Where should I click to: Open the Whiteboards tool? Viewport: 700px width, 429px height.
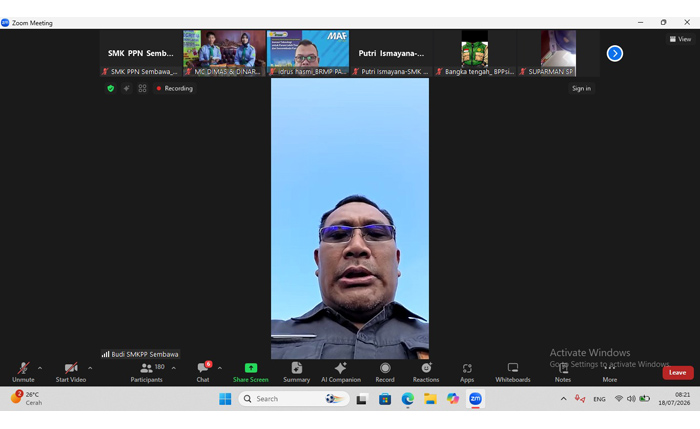(512, 372)
